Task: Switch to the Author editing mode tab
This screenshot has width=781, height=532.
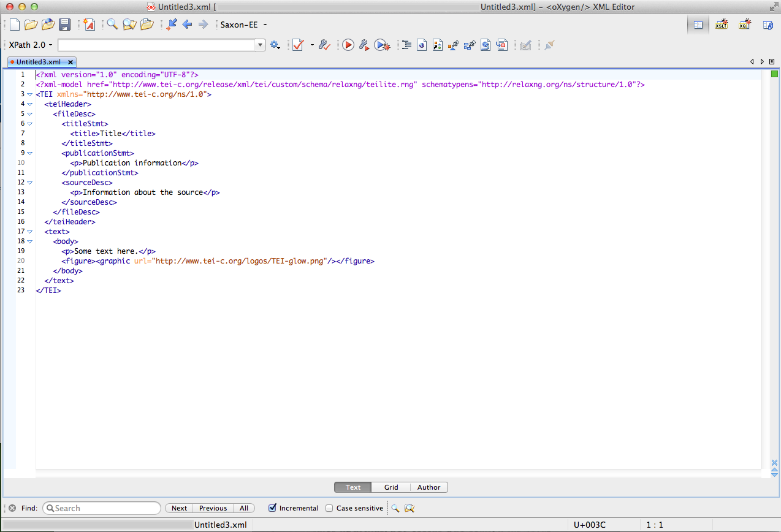Action: click(x=429, y=487)
